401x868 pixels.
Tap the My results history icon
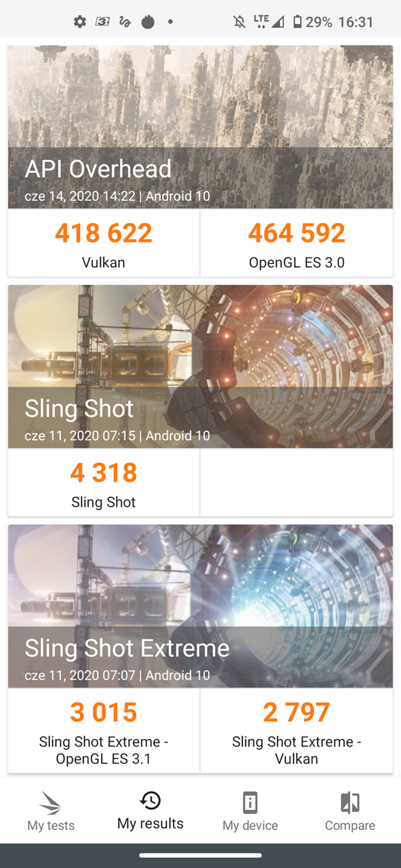click(x=150, y=801)
